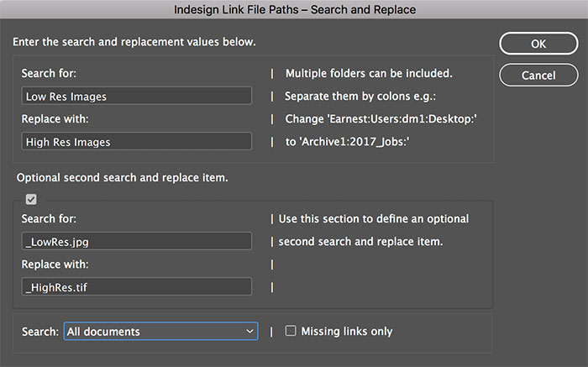The image size is (588, 367).
Task: Focus the 'Low Res Images' search field
Action: [x=136, y=96]
